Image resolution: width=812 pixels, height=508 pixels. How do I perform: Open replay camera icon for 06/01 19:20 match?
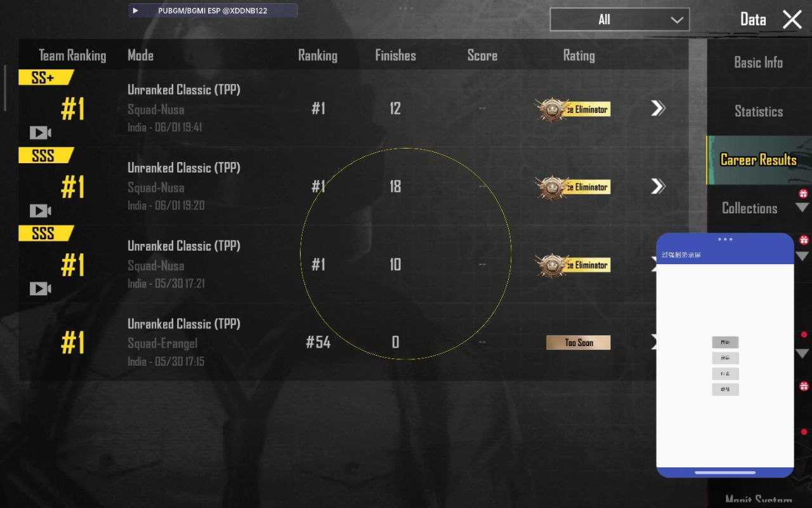click(x=41, y=211)
